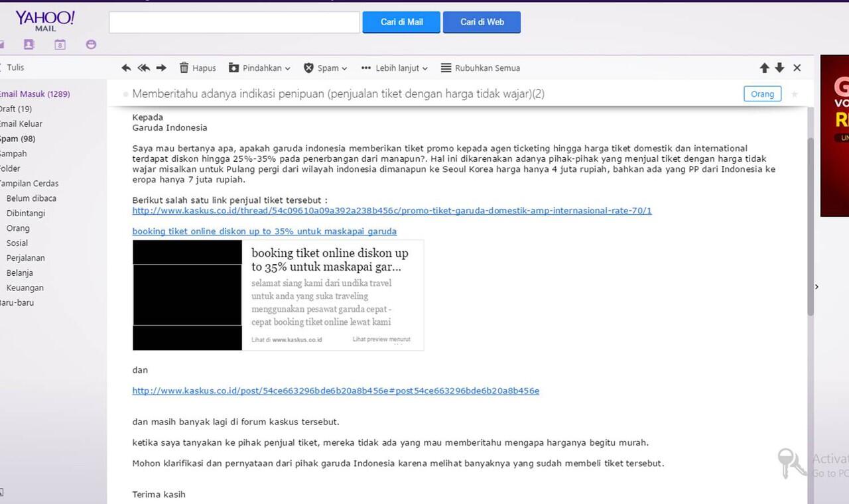The width and height of the screenshot is (849, 504).
Task: Open booking tiket online diskon link
Action: click(x=265, y=231)
